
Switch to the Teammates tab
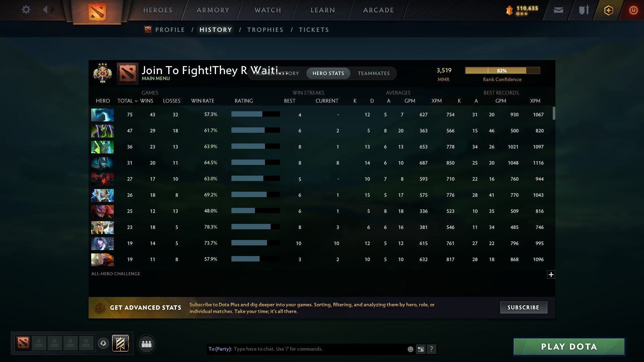pyautogui.click(x=374, y=73)
